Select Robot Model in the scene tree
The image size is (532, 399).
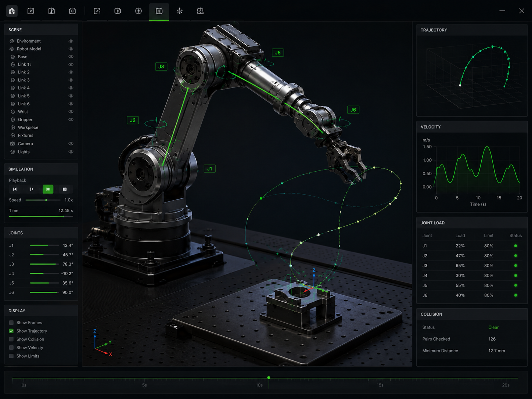click(x=29, y=49)
